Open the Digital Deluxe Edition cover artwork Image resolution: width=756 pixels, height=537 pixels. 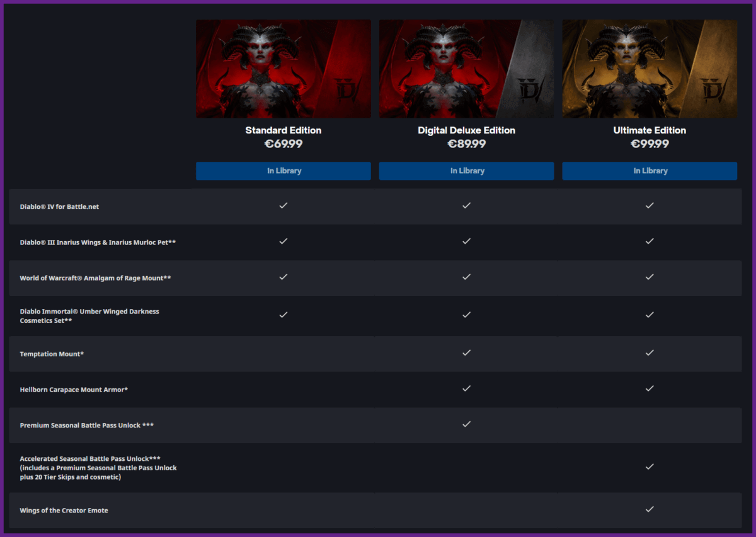467,69
